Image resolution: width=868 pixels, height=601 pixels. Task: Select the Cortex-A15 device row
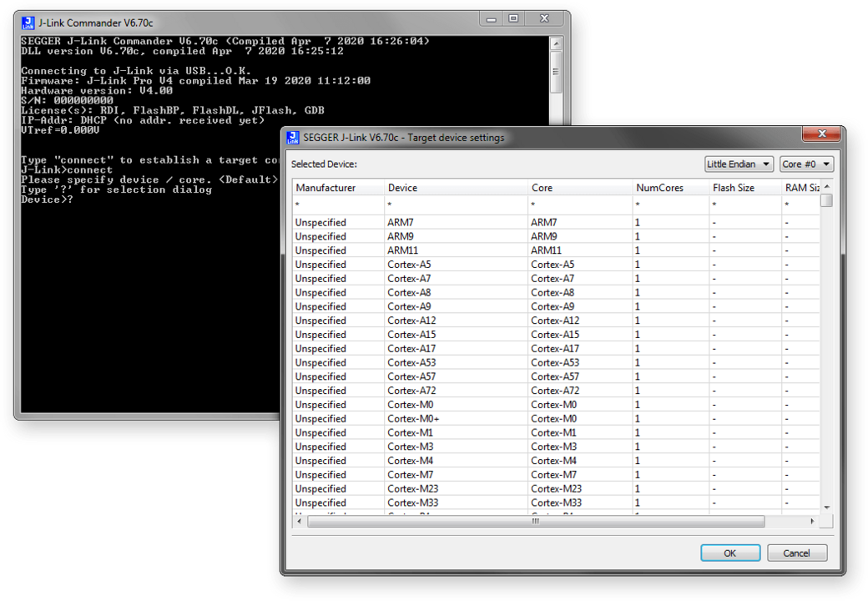click(x=556, y=334)
